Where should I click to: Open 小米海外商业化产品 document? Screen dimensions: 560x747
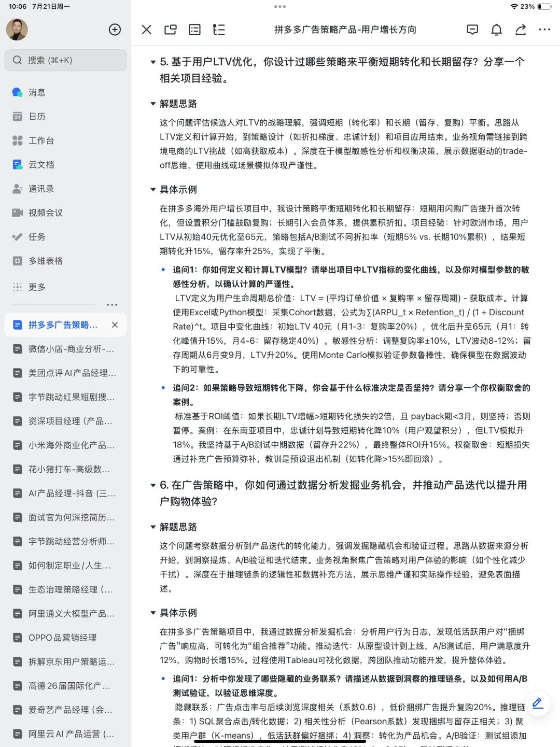tap(65, 445)
